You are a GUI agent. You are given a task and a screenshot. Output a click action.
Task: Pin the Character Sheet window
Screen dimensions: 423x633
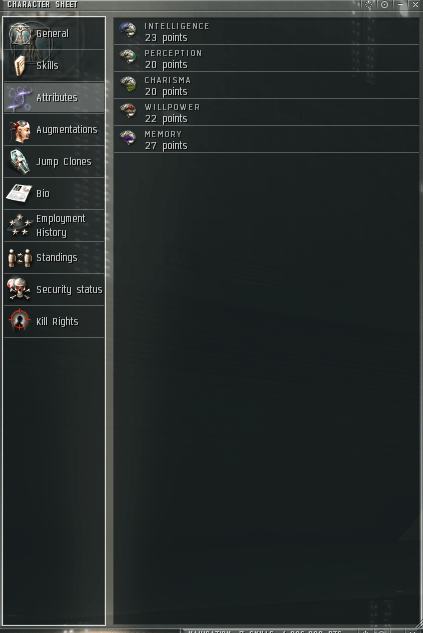(384, 4)
